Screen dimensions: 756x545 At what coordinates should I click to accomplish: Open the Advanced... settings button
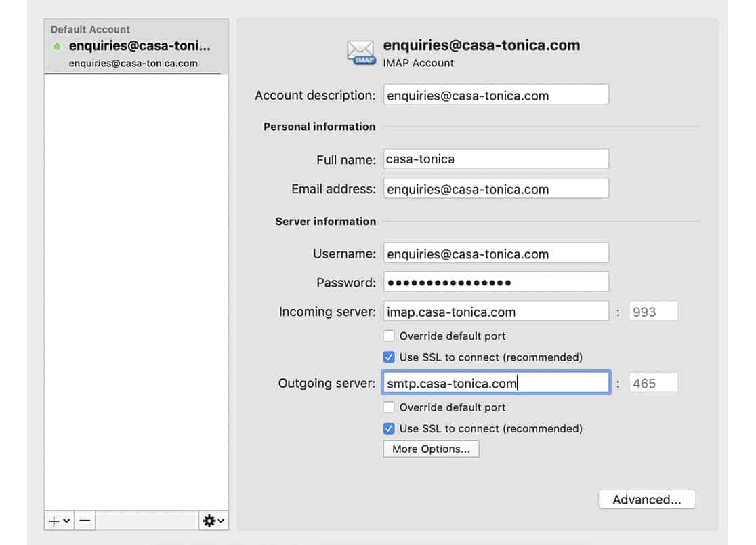pos(646,500)
